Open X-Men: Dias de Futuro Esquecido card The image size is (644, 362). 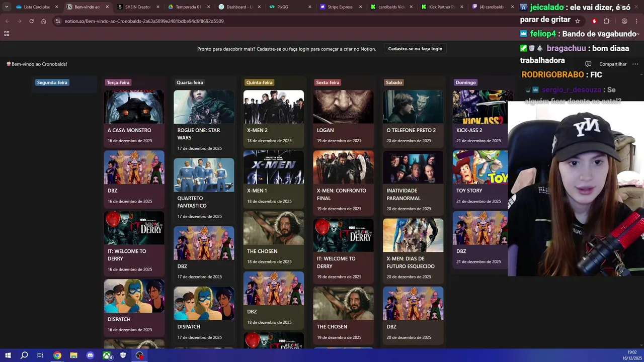pyautogui.click(x=413, y=251)
